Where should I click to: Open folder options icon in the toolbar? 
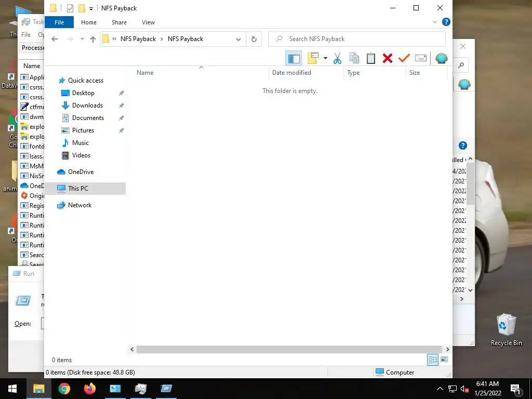pyautogui.click(x=313, y=58)
